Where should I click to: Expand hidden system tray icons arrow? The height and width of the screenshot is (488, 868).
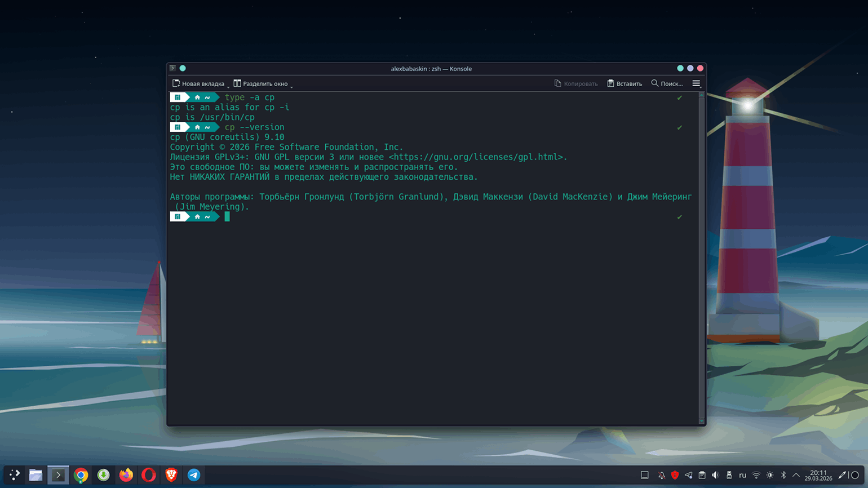(796, 475)
